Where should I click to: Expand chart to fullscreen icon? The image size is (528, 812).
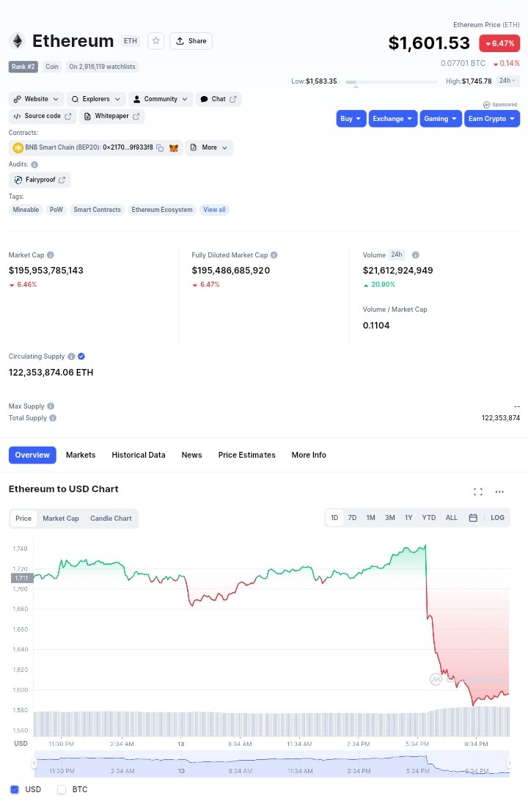pos(478,492)
